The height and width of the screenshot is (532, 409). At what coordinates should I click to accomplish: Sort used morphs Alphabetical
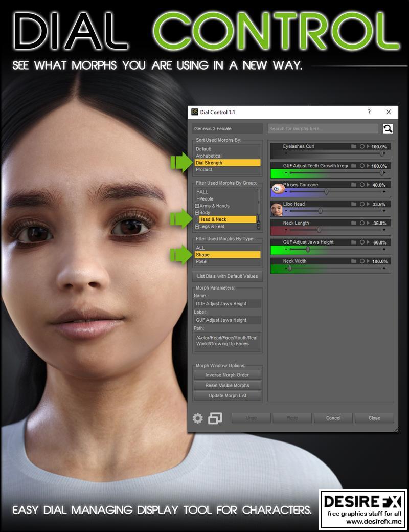[x=209, y=156]
